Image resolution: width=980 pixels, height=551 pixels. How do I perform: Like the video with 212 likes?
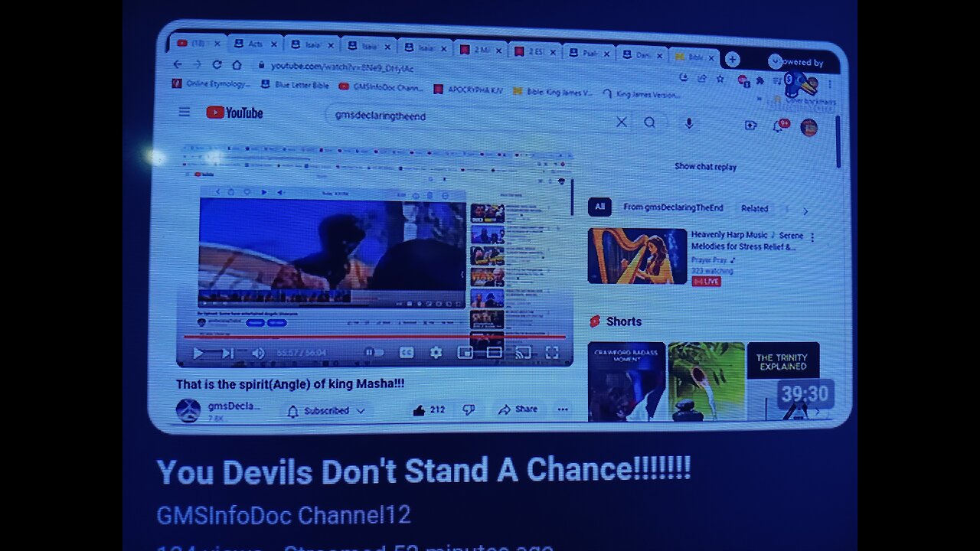coord(429,409)
